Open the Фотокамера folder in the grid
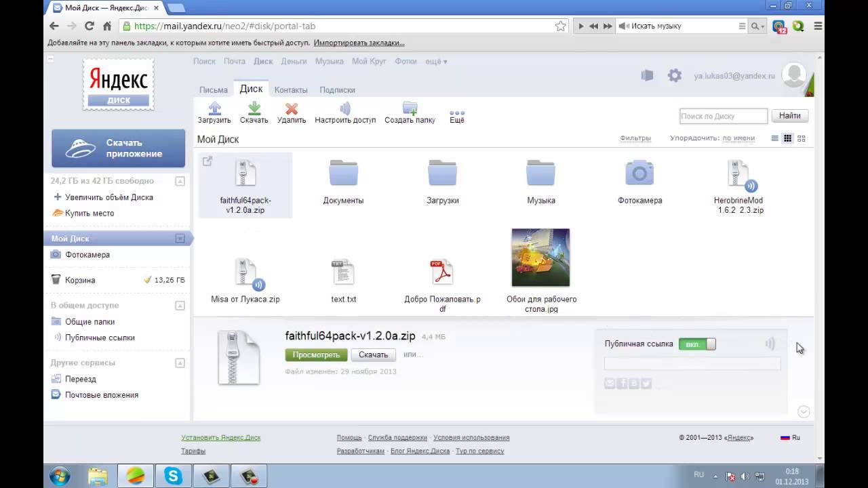The height and width of the screenshot is (488, 868). tap(639, 182)
